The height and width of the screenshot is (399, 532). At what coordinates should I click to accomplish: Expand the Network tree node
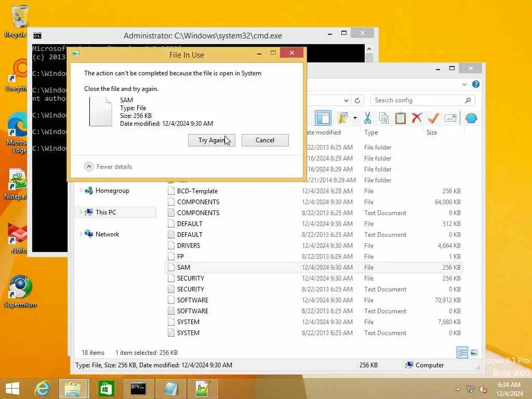click(x=81, y=234)
